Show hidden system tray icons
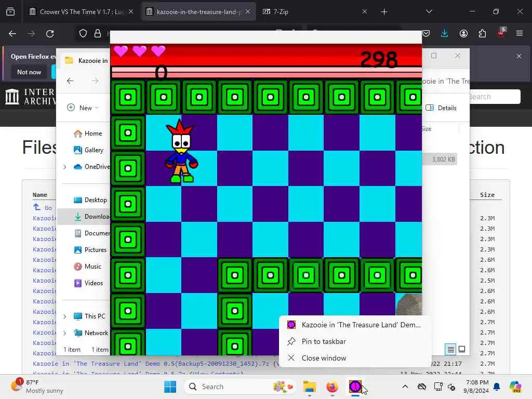This screenshot has height=399, width=532. coord(405,387)
